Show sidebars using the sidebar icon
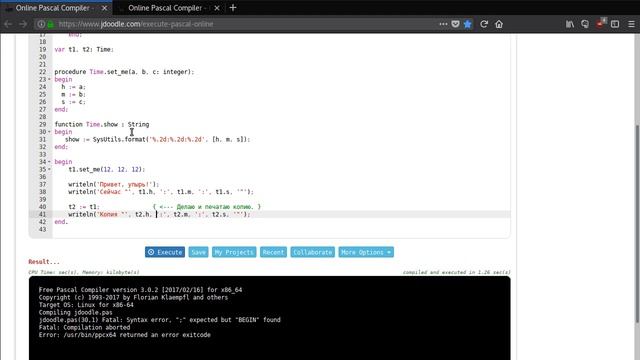This screenshot has height=360, width=640. click(615, 24)
